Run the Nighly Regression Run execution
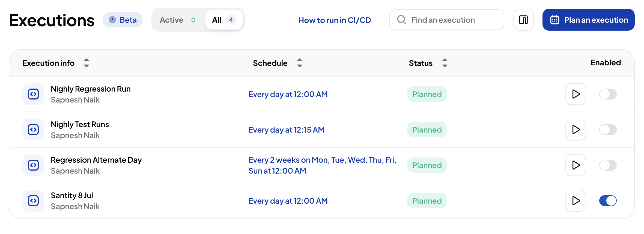The width and height of the screenshot is (644, 234). click(576, 94)
